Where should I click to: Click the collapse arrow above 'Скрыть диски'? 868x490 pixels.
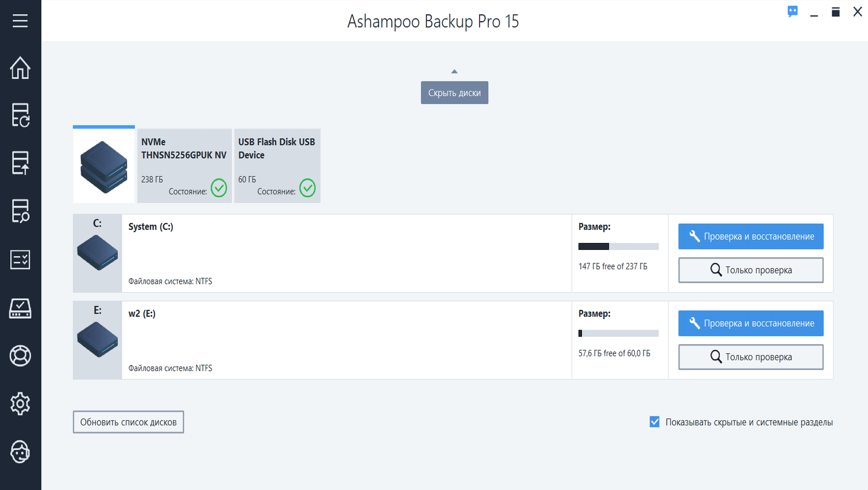coord(454,71)
